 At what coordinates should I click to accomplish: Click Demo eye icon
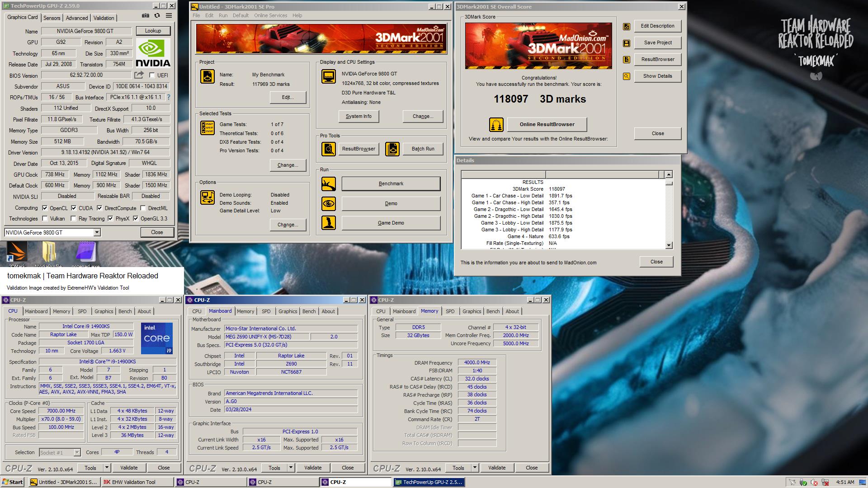(x=329, y=204)
